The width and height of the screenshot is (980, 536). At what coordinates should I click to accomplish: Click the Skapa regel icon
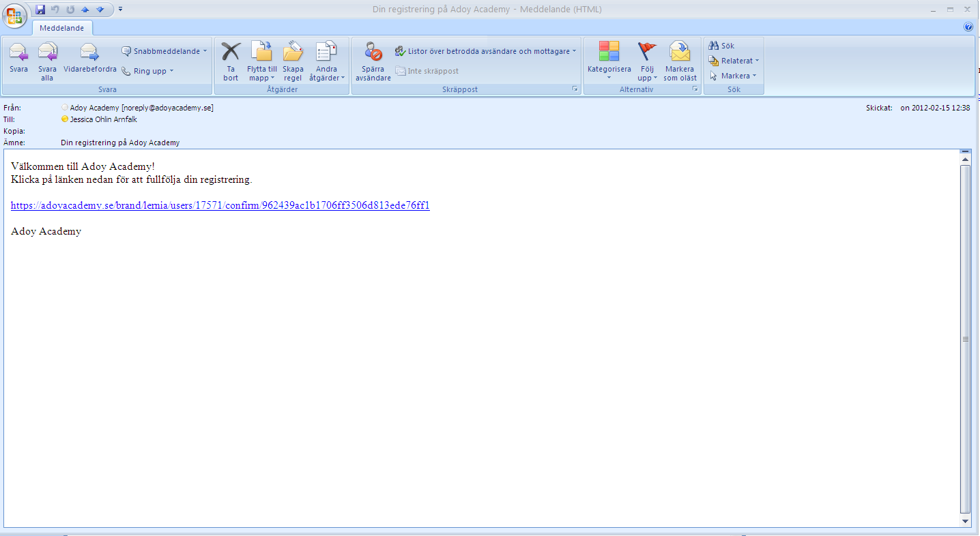(293, 61)
